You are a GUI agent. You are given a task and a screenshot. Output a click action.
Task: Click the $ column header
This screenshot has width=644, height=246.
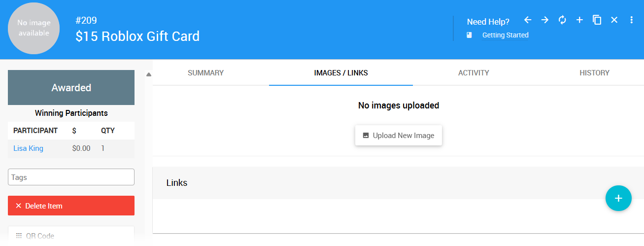tap(74, 131)
